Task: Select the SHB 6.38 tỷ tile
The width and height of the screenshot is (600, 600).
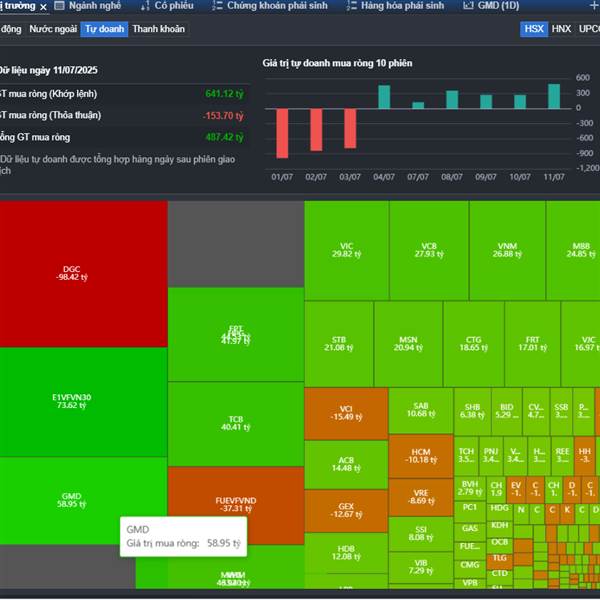Action: [473, 411]
